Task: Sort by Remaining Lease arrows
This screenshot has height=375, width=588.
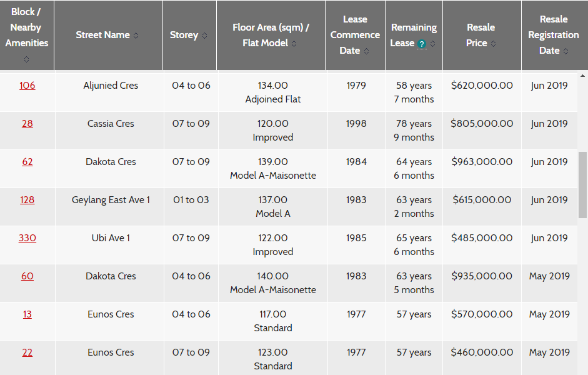Action: [x=433, y=44]
